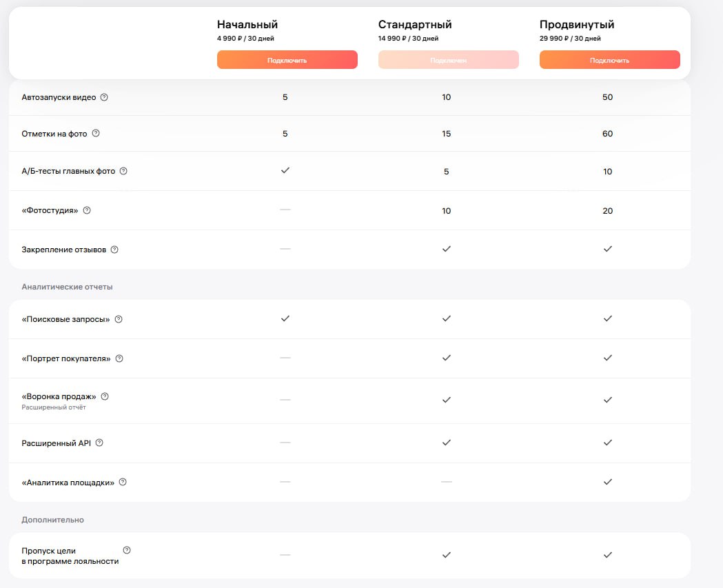Click value 15 in Отметки на фото row
Viewport: 723px width, 588px height.
(447, 134)
